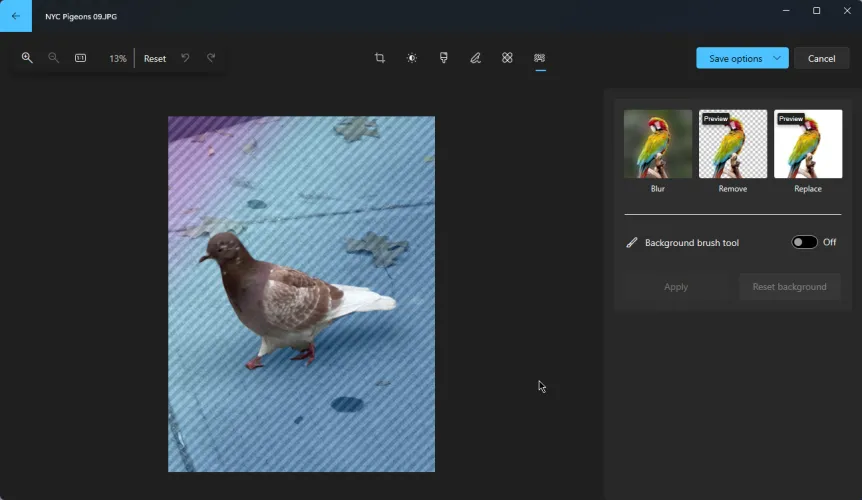The height and width of the screenshot is (500, 862).
Task: Click the Cancel button
Action: [821, 58]
